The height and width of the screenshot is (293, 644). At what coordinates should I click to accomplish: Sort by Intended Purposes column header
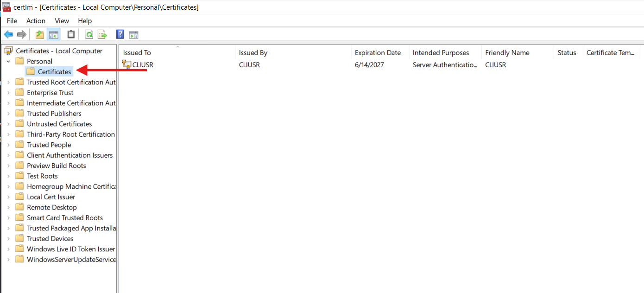pos(445,52)
